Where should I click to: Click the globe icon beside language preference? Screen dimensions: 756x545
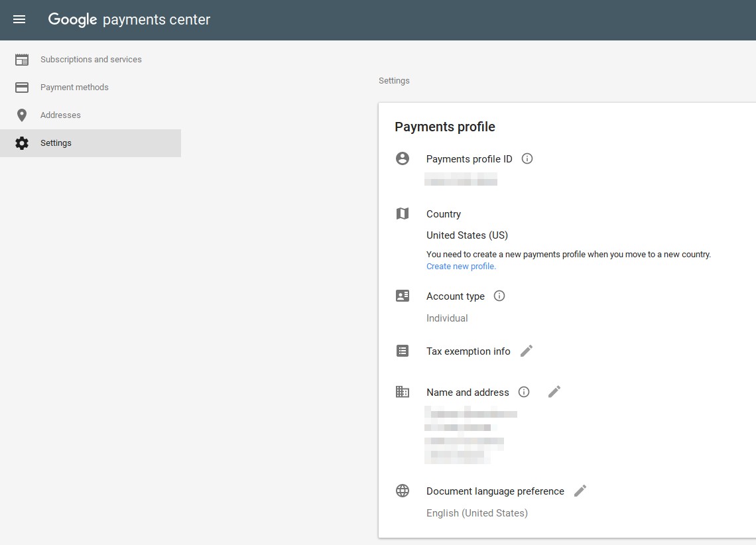(x=403, y=491)
